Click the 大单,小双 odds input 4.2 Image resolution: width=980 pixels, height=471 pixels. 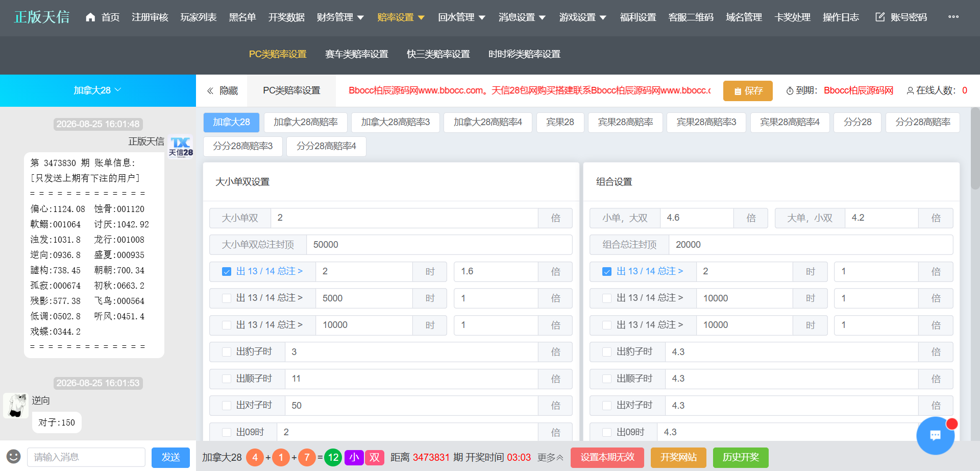click(x=881, y=218)
